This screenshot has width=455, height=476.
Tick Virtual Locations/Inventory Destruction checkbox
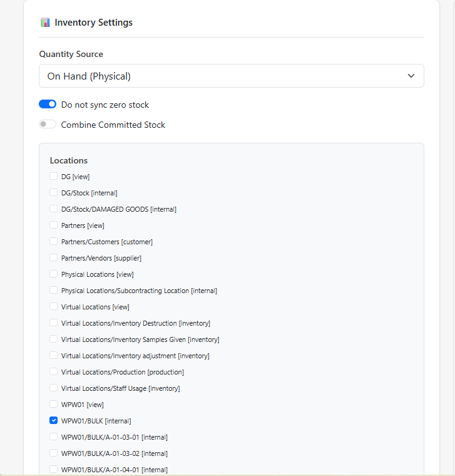[x=54, y=323]
